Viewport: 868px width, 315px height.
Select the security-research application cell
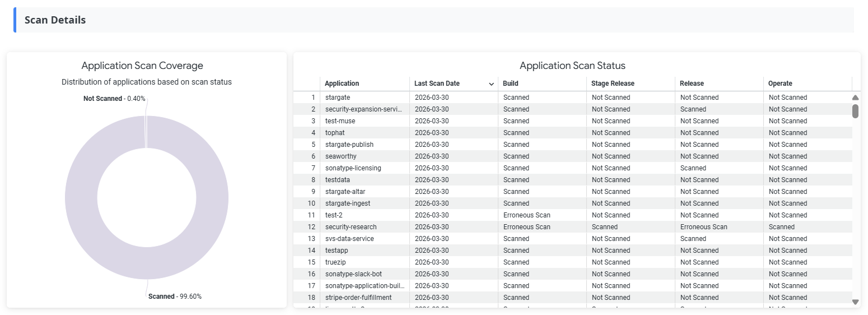pos(365,227)
